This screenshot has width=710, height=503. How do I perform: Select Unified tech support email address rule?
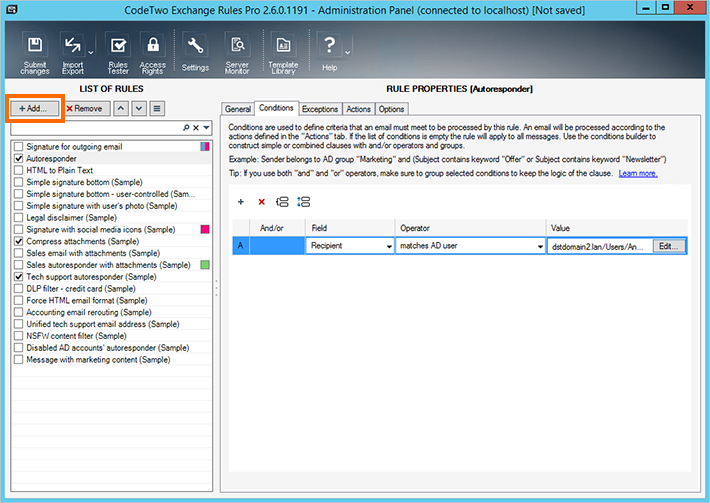click(103, 324)
